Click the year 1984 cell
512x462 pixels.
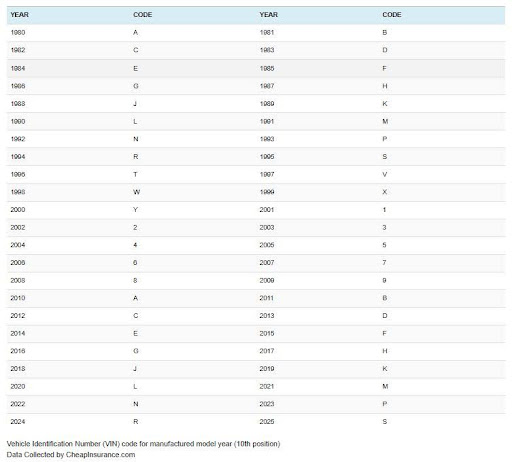(18, 68)
